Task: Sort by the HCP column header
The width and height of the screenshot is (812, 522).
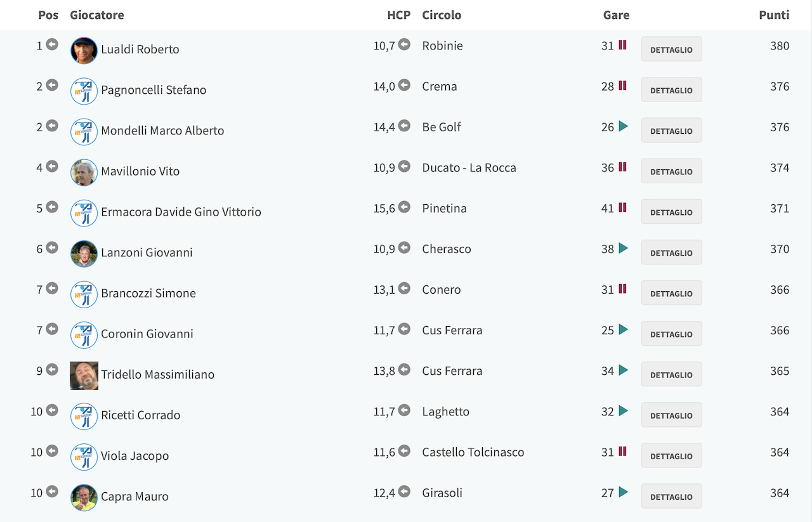Action: [399, 15]
